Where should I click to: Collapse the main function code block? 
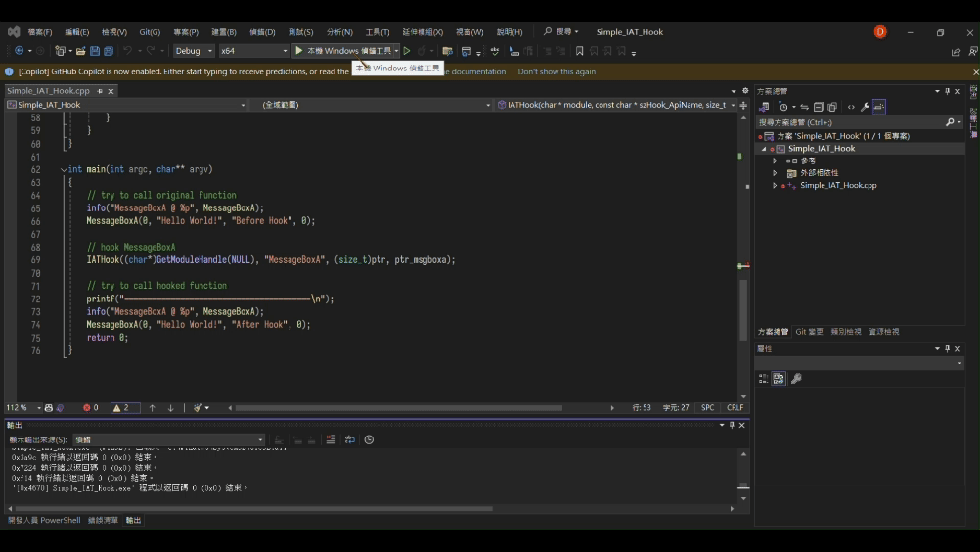64,169
